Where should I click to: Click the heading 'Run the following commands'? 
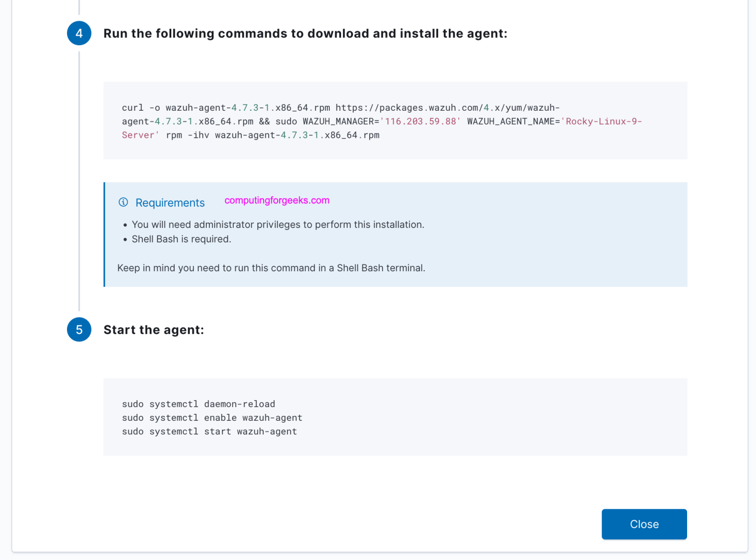click(305, 33)
